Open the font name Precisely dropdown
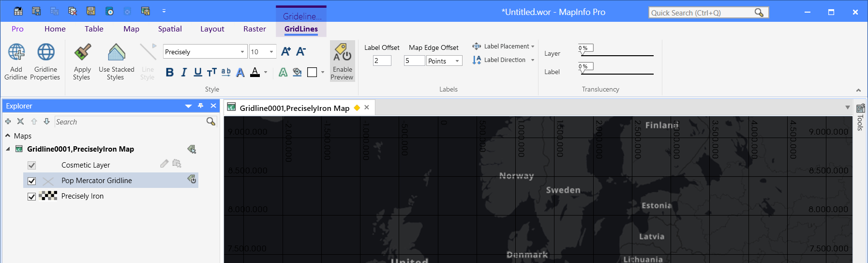This screenshot has width=868, height=263. click(242, 52)
